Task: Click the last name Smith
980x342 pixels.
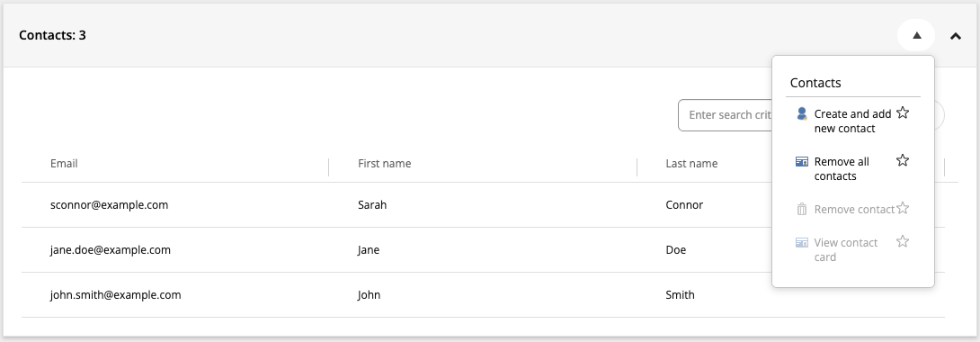Action: [x=680, y=294]
